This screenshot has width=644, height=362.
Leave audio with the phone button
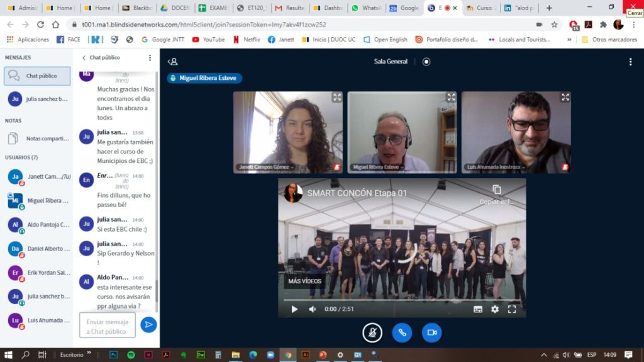point(402,332)
